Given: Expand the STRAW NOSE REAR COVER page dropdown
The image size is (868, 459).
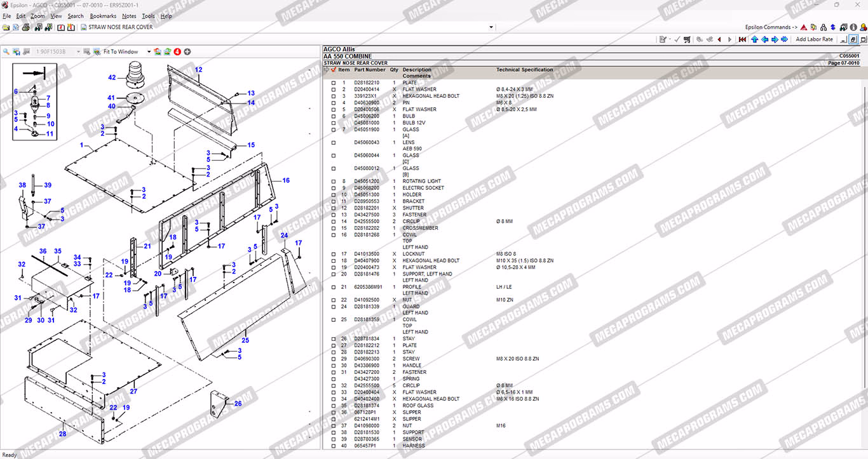Looking at the screenshot, I should tap(491, 27).
